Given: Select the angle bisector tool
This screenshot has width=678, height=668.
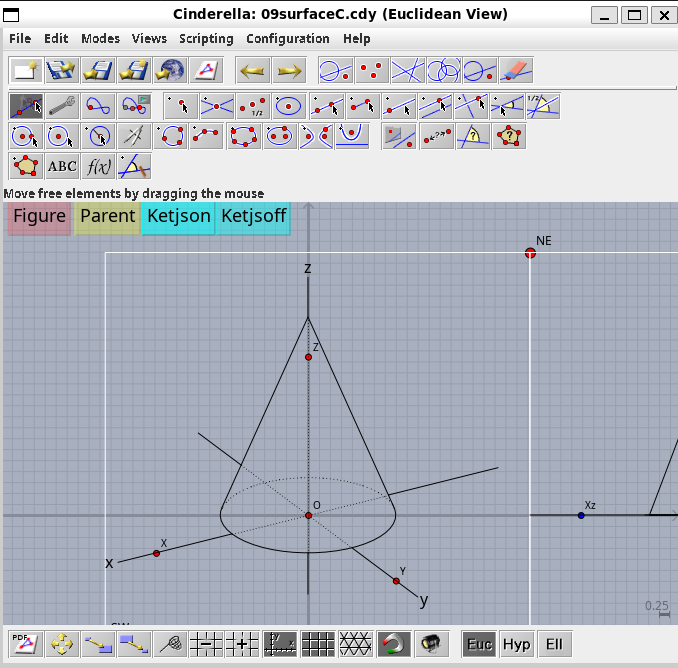Looking at the screenshot, I should click(x=544, y=106).
